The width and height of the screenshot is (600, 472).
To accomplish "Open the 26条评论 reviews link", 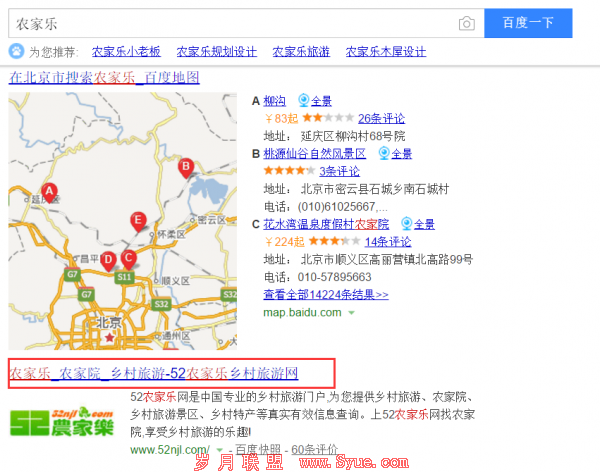I will point(381,119).
